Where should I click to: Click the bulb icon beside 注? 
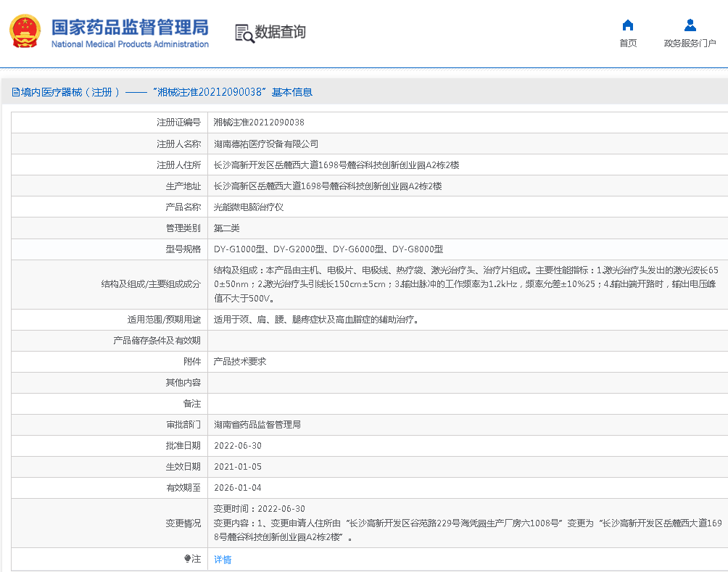pos(187,559)
